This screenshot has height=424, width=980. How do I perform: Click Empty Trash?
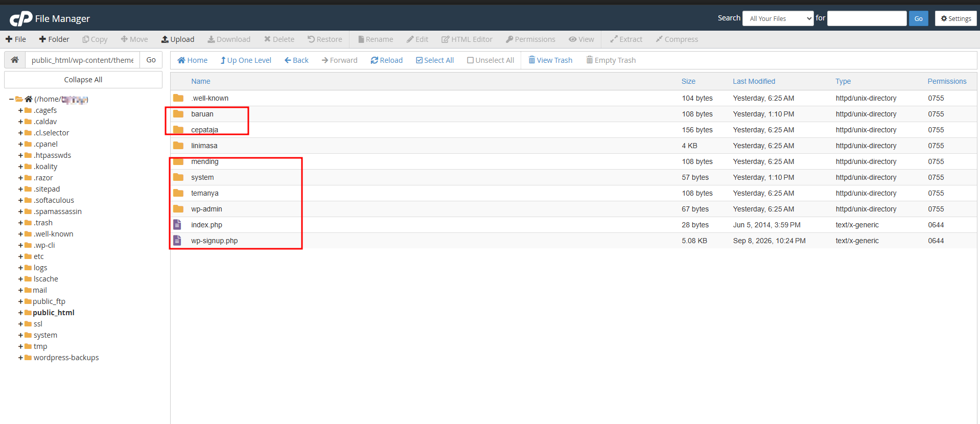click(x=611, y=60)
